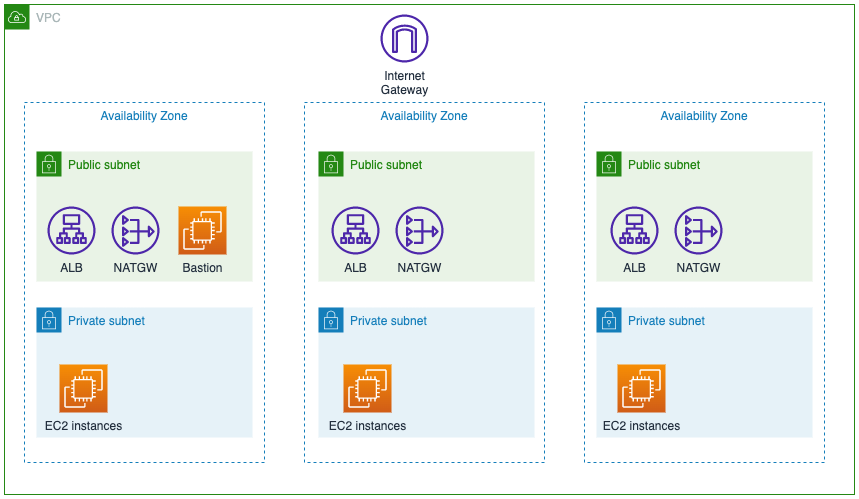The image size is (859, 499).
Task: Select the right Public subnet lock icon
Action: (x=609, y=164)
